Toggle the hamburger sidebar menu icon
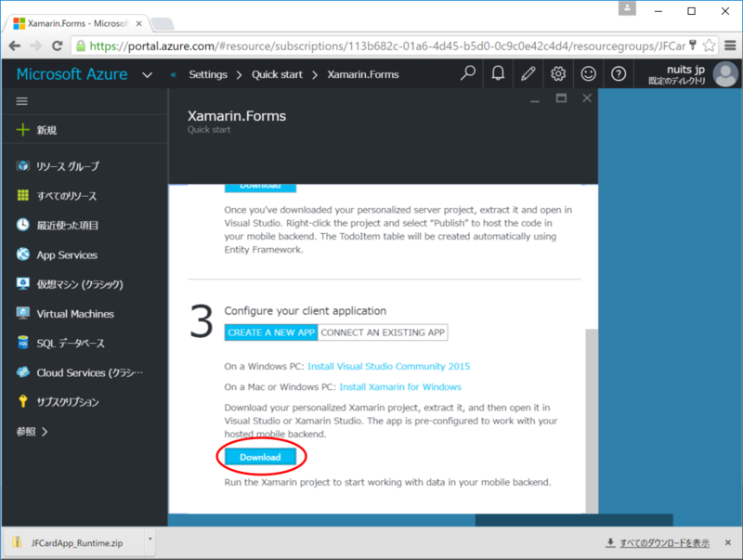 tap(21, 101)
